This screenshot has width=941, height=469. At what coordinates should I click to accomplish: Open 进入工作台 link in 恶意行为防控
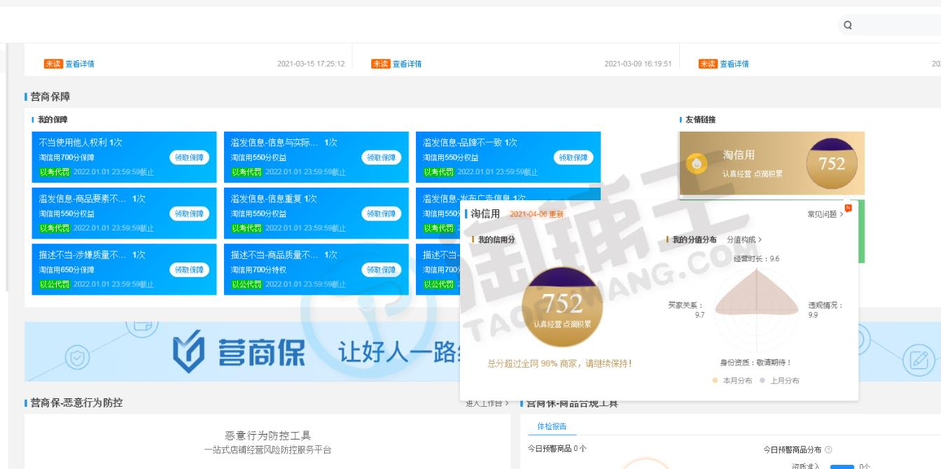click(x=484, y=404)
